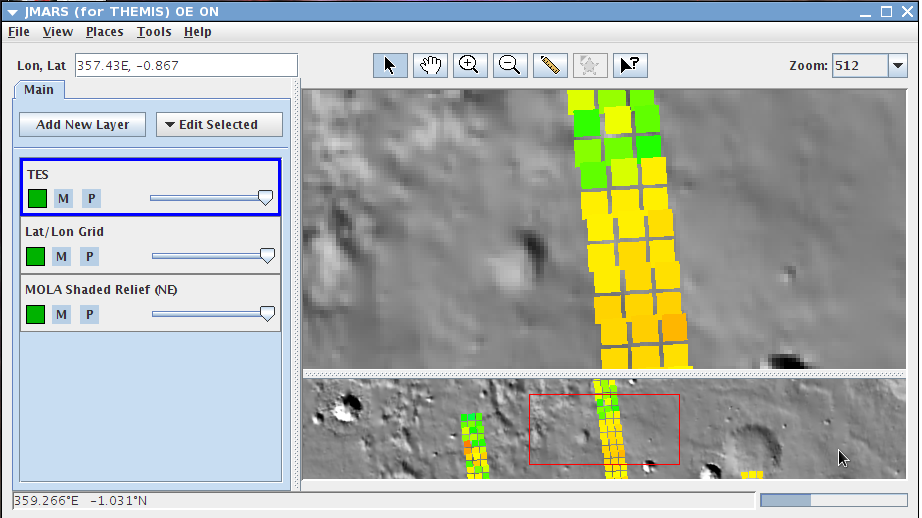Expand the Edit Selected dropdown
The width and height of the screenshot is (922, 518).
[x=219, y=125]
